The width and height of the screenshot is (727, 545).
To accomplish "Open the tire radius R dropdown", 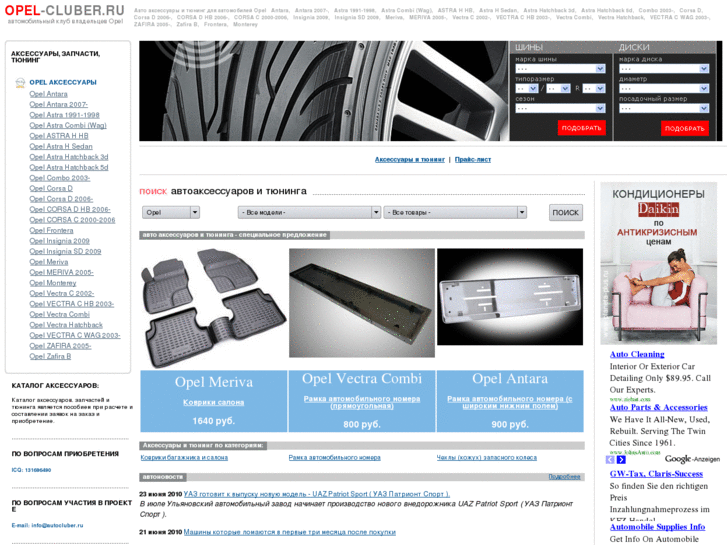I will (x=594, y=89).
